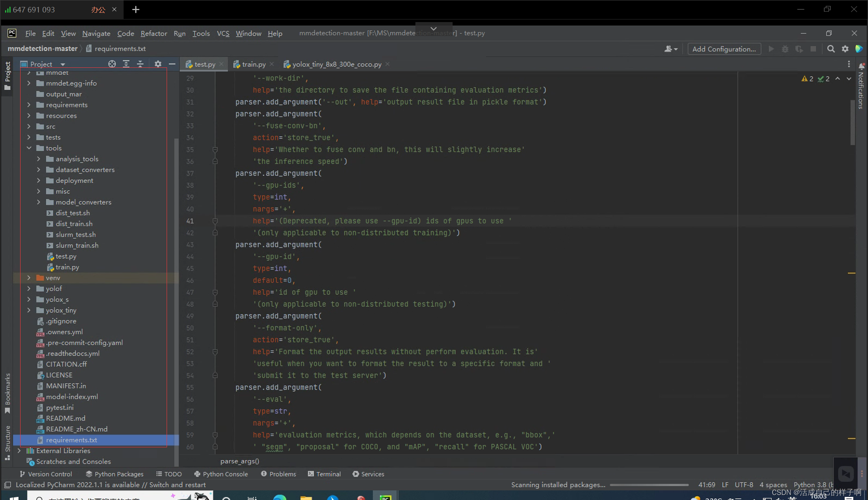Select the test.py tab
The width and height of the screenshot is (868, 500).
pos(203,64)
